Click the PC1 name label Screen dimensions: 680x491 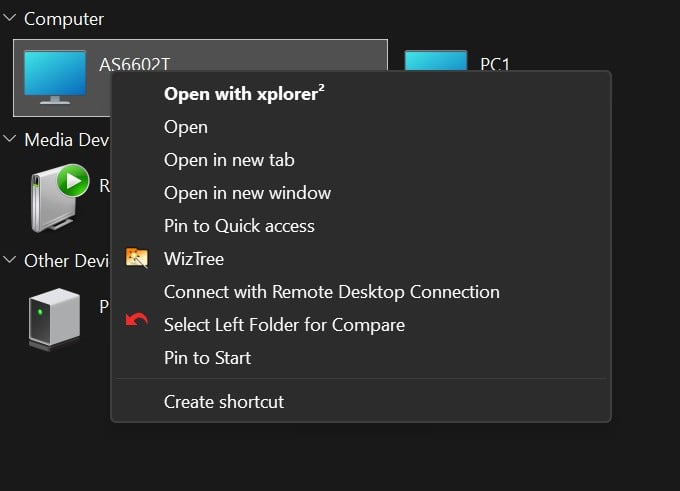tap(495, 64)
